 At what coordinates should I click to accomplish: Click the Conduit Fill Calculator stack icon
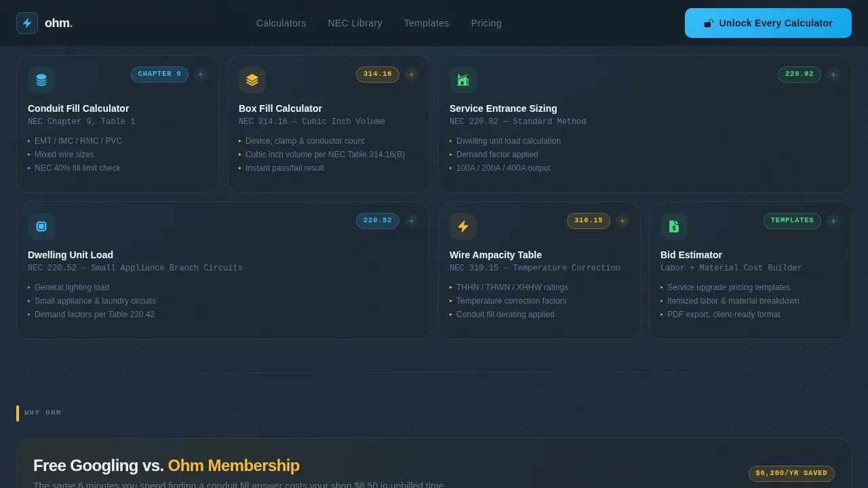41,80
